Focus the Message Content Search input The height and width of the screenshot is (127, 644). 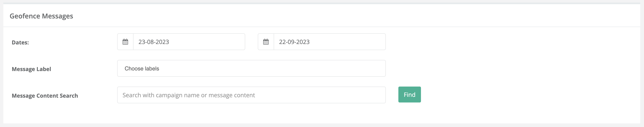pos(251,95)
